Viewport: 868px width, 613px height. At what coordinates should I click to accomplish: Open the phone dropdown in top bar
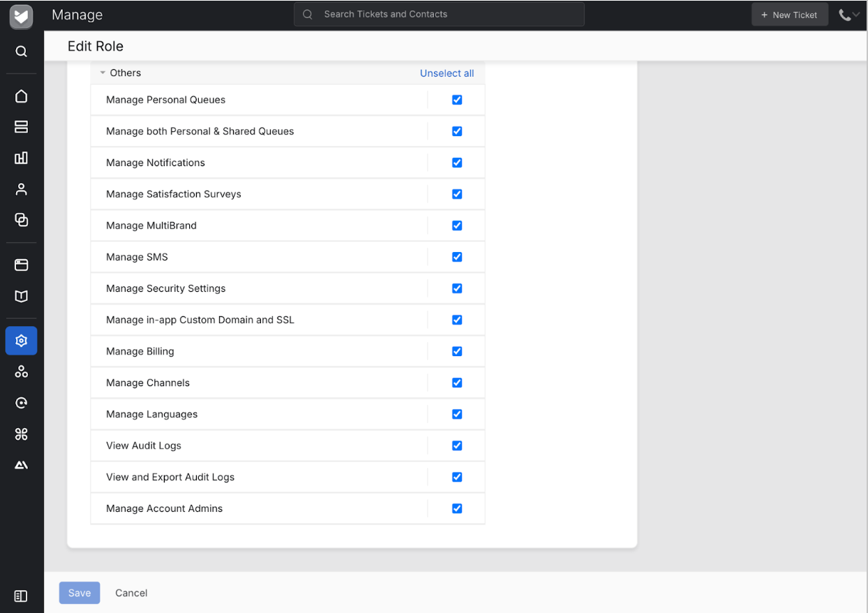click(x=848, y=15)
